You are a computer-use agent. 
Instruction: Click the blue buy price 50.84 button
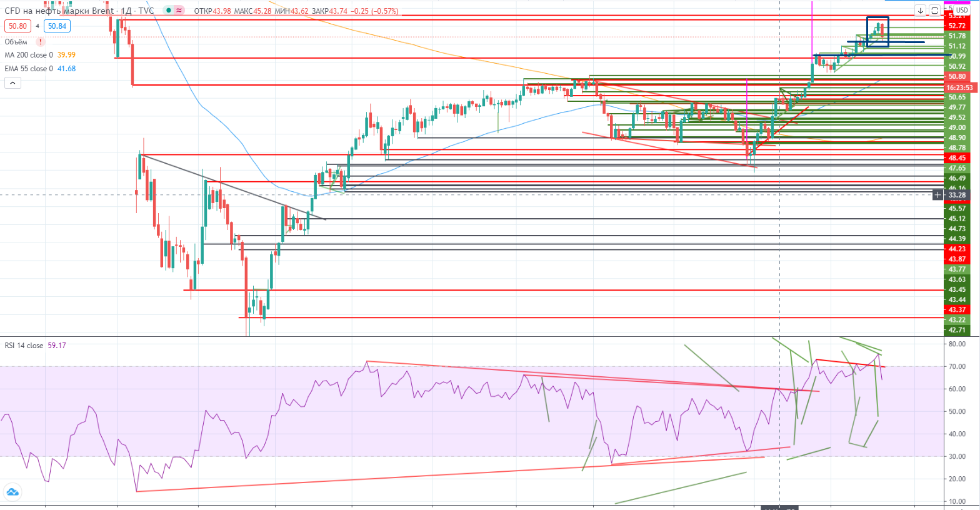(57, 26)
